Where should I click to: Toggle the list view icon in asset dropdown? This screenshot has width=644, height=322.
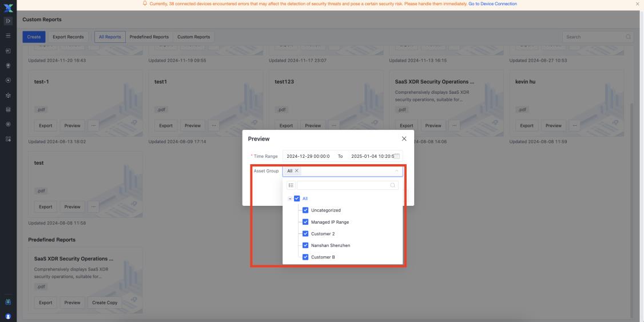coord(291,186)
